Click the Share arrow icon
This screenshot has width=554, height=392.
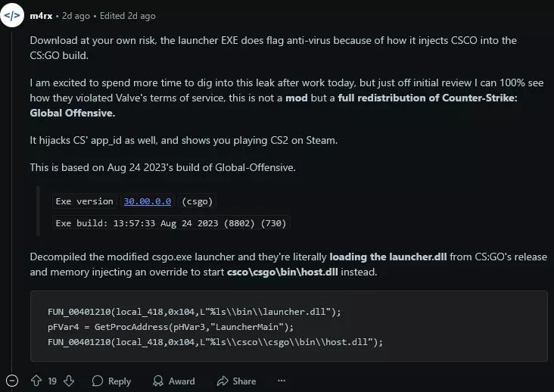tap(223, 381)
